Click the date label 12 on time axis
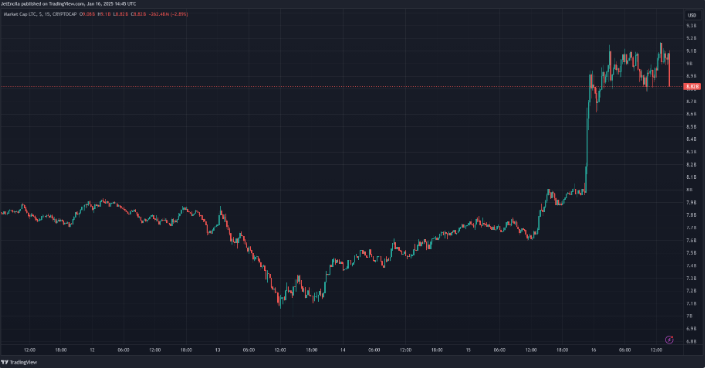This screenshot has height=368, width=705. pyautogui.click(x=92, y=350)
